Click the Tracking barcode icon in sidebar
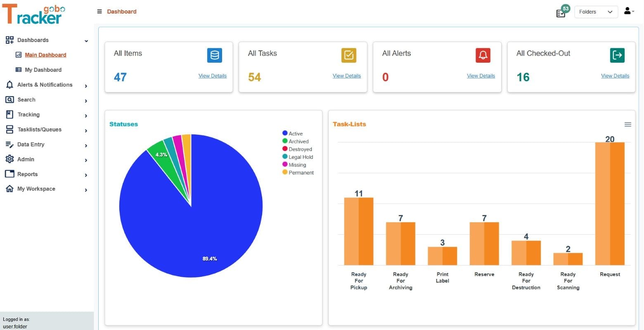The width and height of the screenshot is (644, 330). pos(9,114)
